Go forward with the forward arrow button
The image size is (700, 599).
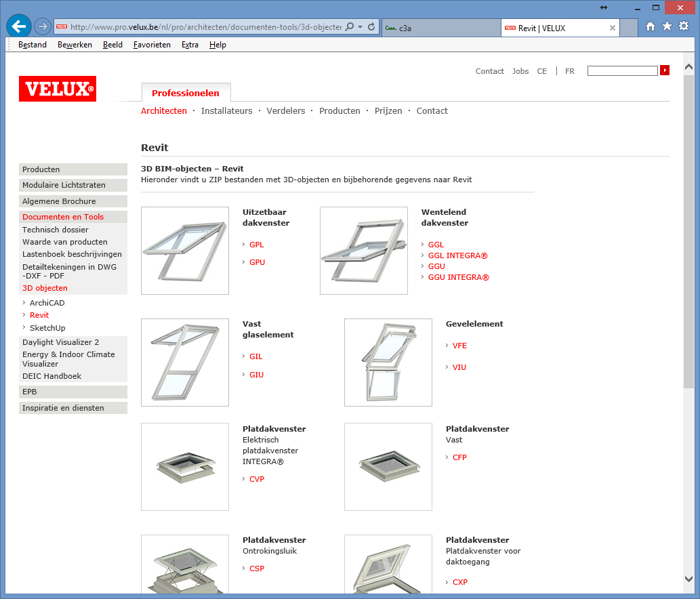pos(43,27)
